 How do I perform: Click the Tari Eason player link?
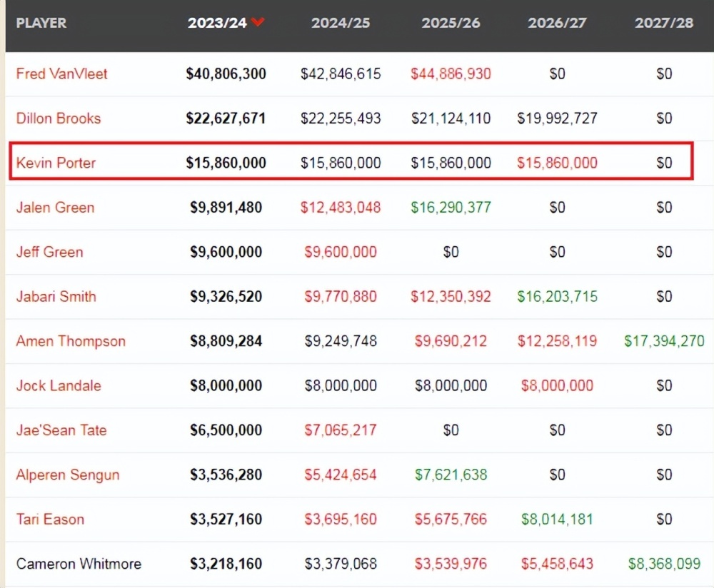tap(50, 519)
